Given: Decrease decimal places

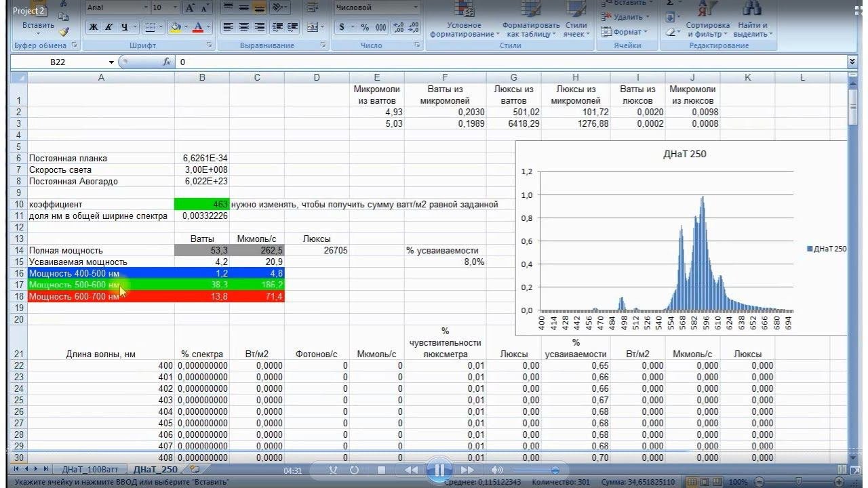Looking at the screenshot, I should pyautogui.click(x=414, y=27).
